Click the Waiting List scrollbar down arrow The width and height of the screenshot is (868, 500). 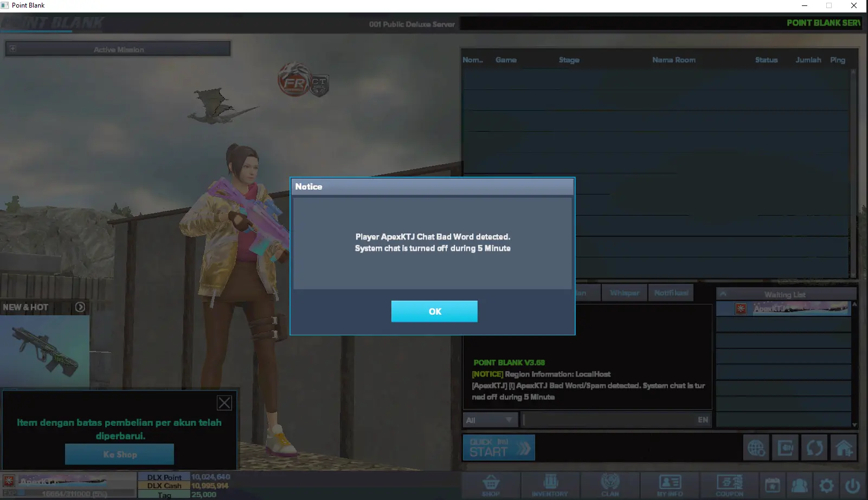(x=854, y=425)
